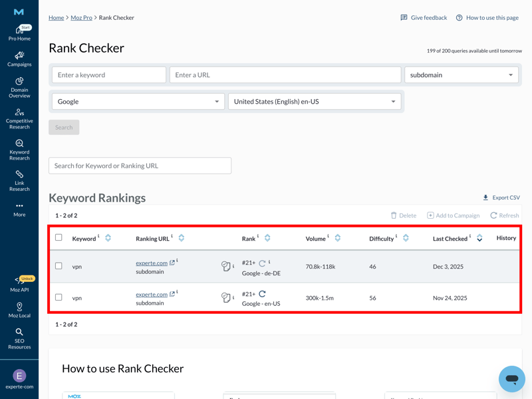The image size is (532, 399).
Task: Check the vpn row dated Nov 24, 2025
Action: [59, 297]
